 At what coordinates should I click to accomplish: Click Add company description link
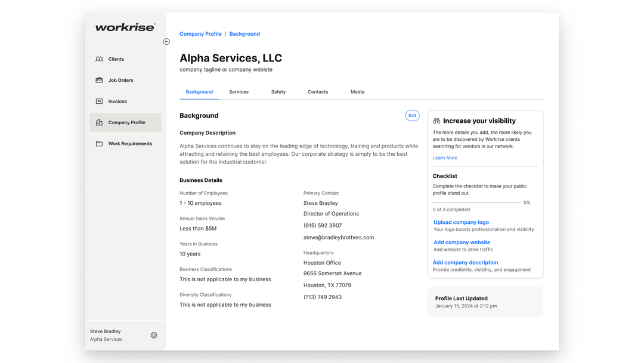coord(465,263)
